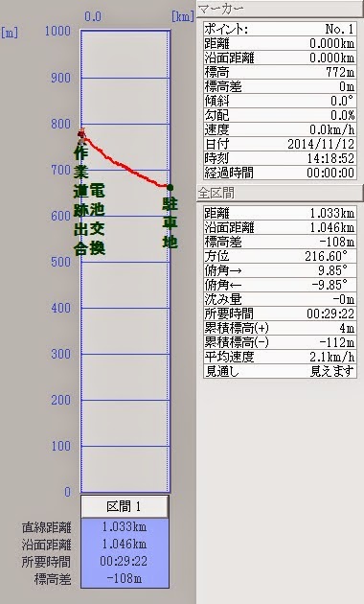364x604 pixels.
Task: Click the 区間 1 button
Action: point(125,506)
